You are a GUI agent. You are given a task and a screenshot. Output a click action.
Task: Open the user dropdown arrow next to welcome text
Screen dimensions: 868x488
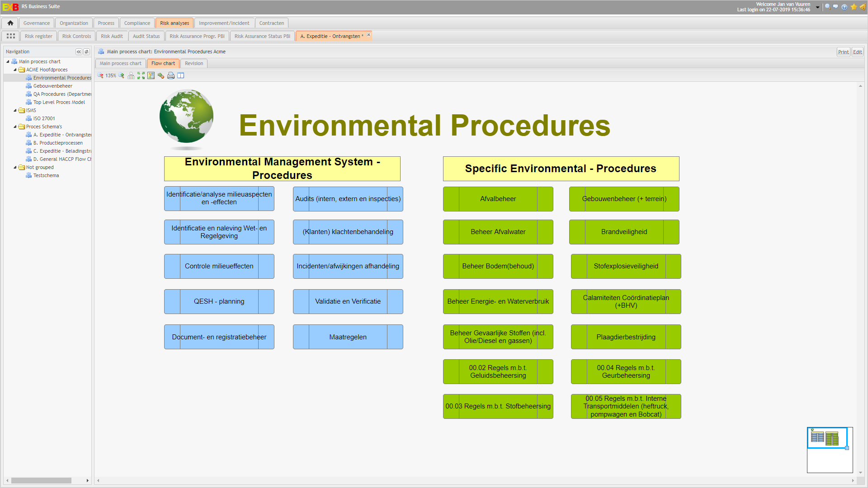817,7
